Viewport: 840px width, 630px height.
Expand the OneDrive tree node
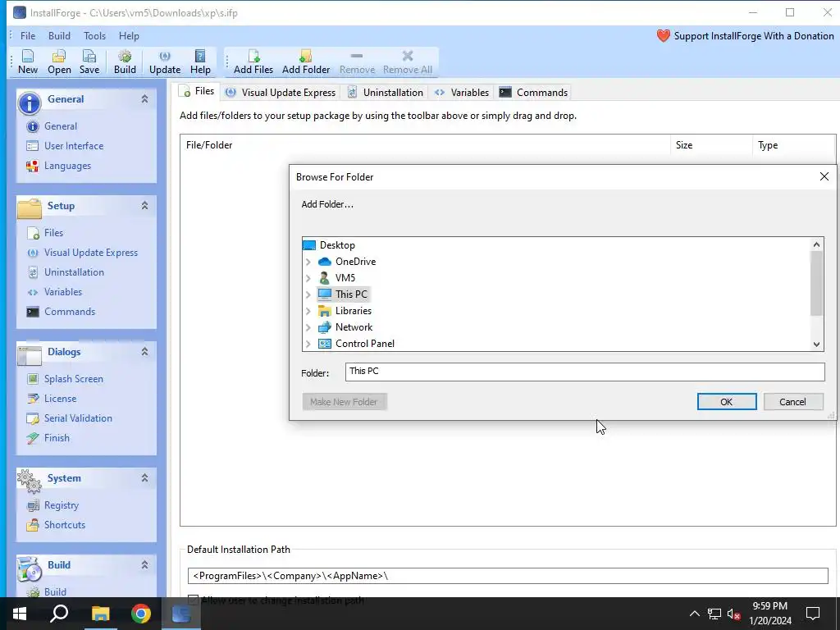308,262
